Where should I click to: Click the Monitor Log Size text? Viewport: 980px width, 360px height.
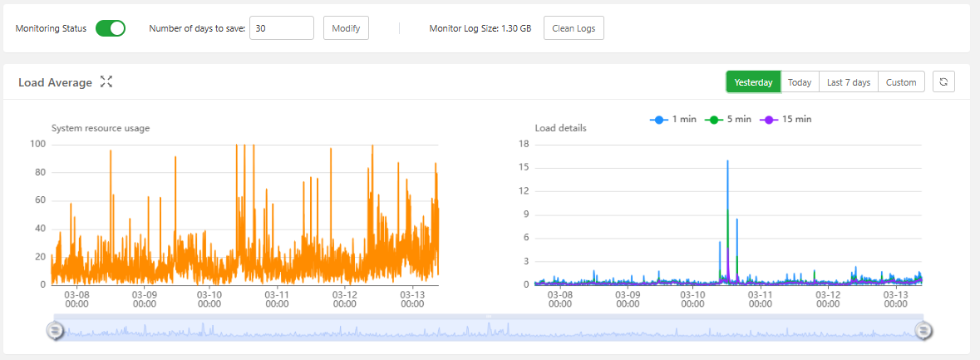tap(480, 28)
